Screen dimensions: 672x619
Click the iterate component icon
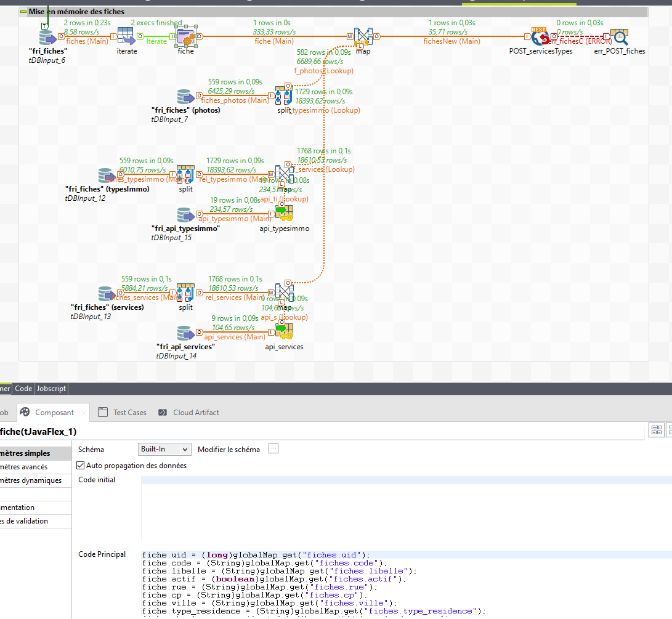click(x=126, y=37)
